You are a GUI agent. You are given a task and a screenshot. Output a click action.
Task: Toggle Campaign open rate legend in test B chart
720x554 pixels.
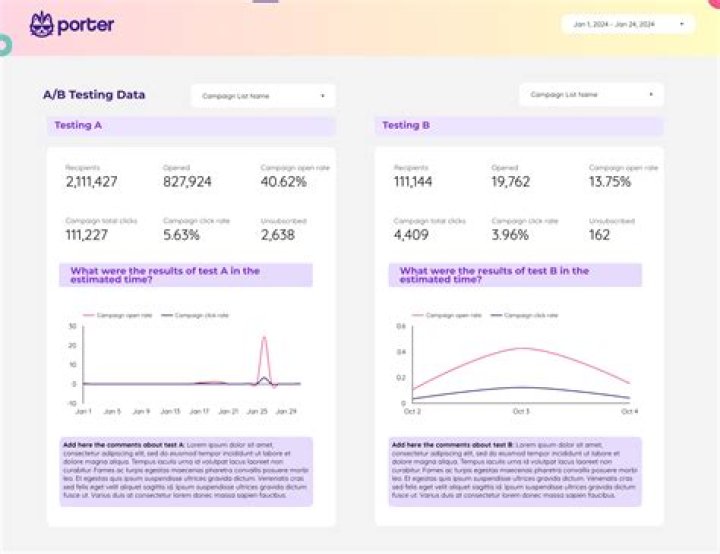pos(447,315)
